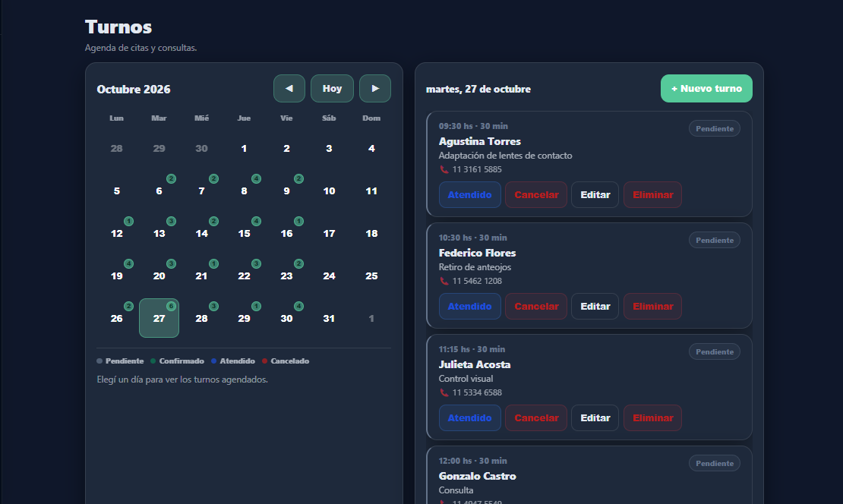843x504 pixels.
Task: Choose October 6 in the calendar
Action: pos(159,191)
